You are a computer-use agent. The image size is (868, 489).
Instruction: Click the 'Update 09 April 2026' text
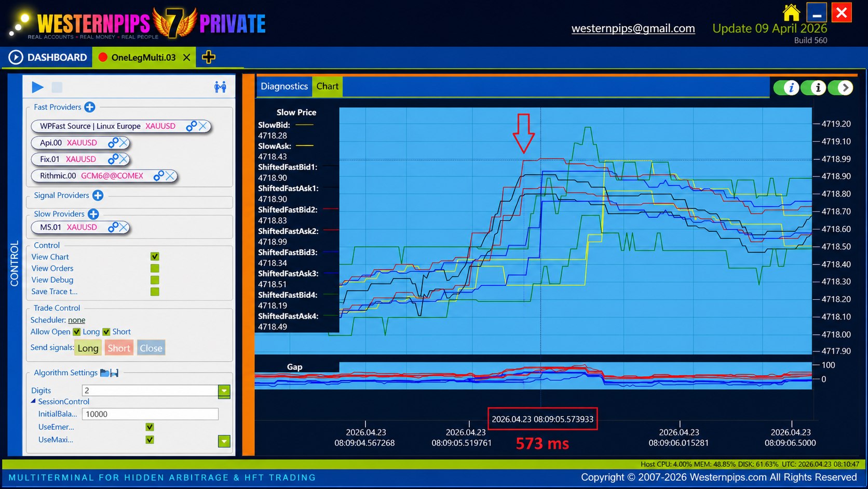click(x=770, y=29)
